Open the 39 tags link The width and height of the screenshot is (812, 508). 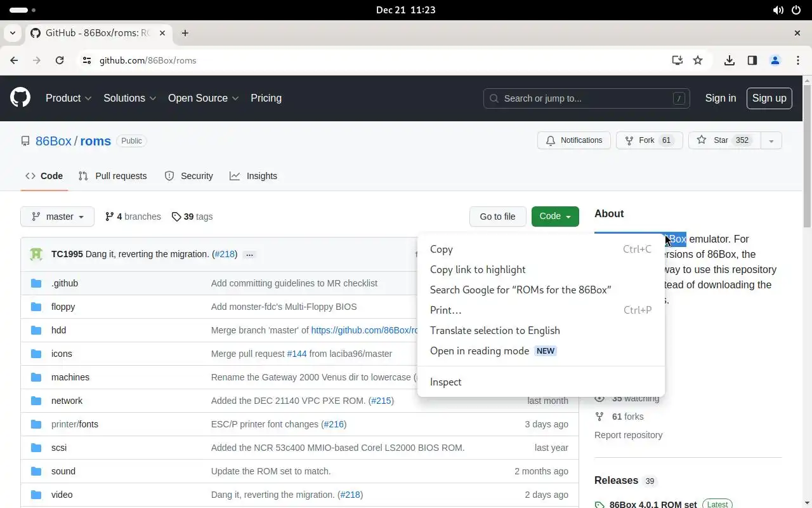tap(192, 217)
